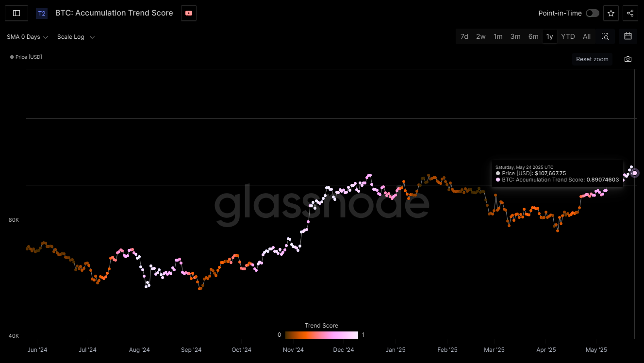Open the Scale Log dropdown
The image size is (644, 363).
(76, 37)
